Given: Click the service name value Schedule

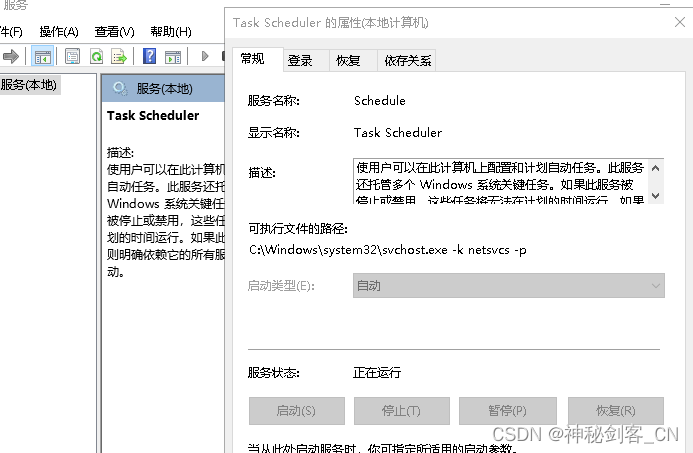Looking at the screenshot, I should (380, 101).
